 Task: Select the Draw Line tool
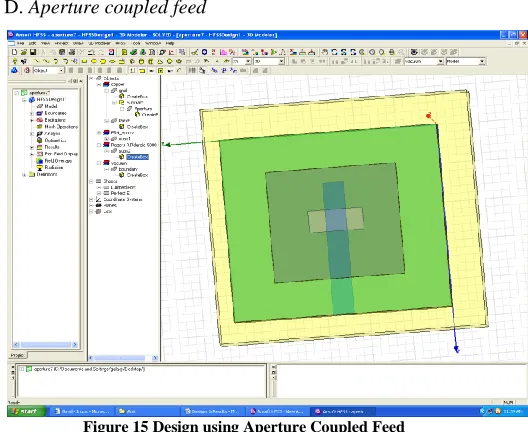37,61
